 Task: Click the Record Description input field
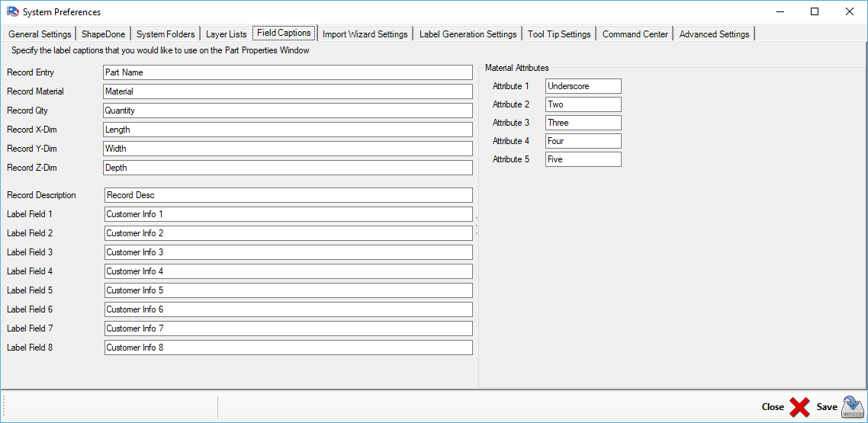(x=288, y=195)
